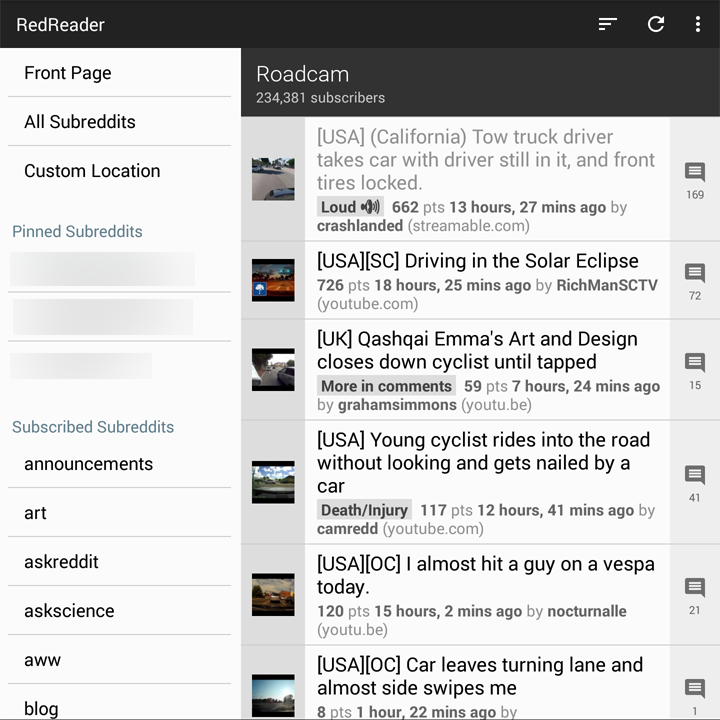Open the announcements subreddit

coord(119,464)
